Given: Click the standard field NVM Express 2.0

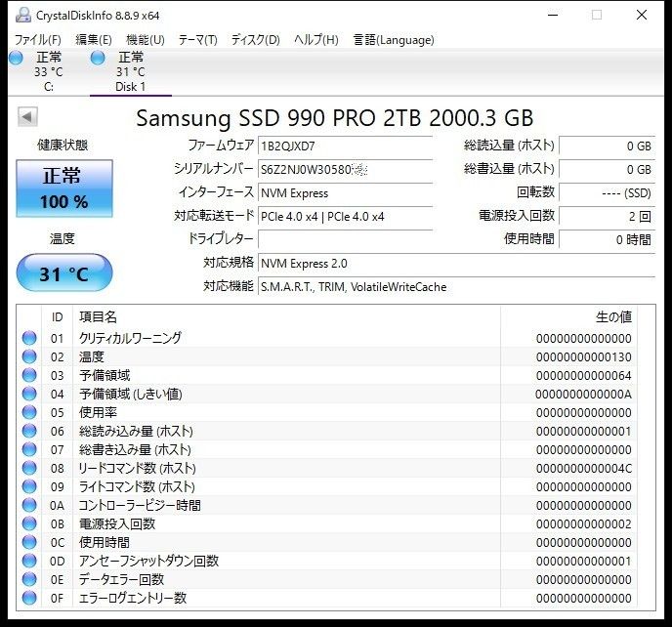Looking at the screenshot, I should click(457, 263).
